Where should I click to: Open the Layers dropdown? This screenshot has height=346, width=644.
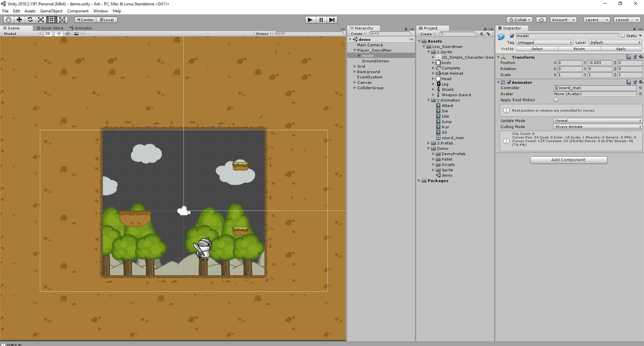point(596,20)
